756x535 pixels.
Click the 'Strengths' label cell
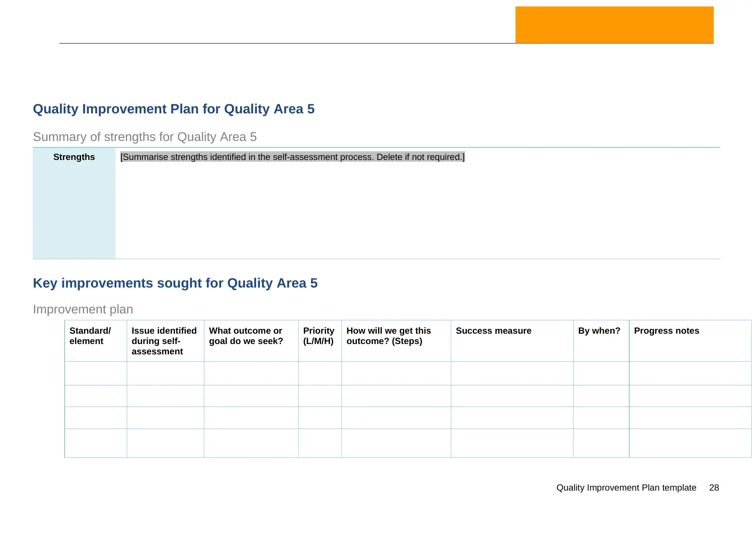(x=74, y=203)
